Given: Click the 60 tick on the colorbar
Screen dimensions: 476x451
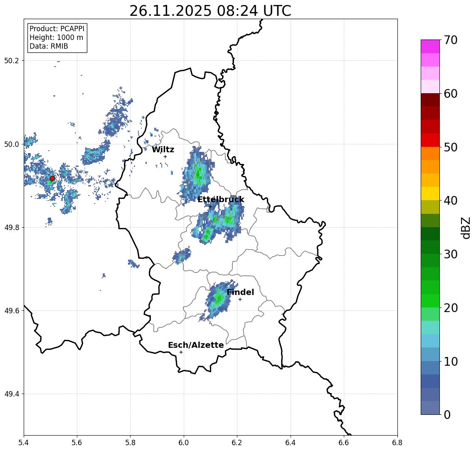Looking at the screenshot, I should click(x=451, y=94).
